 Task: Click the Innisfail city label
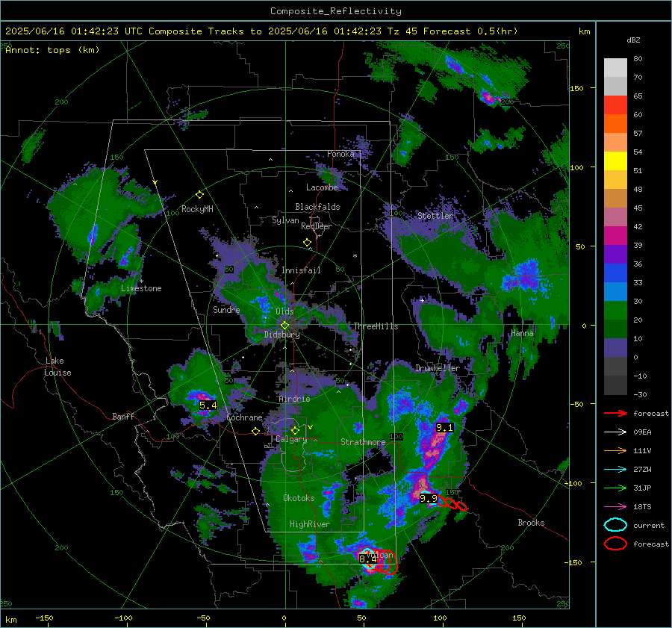[x=301, y=270]
